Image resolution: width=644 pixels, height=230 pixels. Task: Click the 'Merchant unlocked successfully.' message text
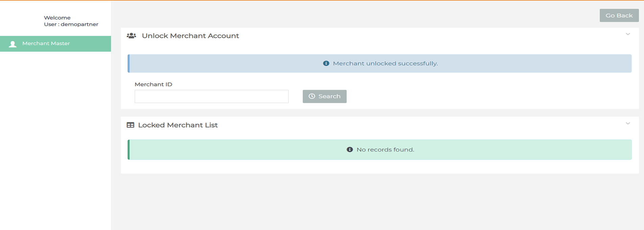tap(385, 64)
